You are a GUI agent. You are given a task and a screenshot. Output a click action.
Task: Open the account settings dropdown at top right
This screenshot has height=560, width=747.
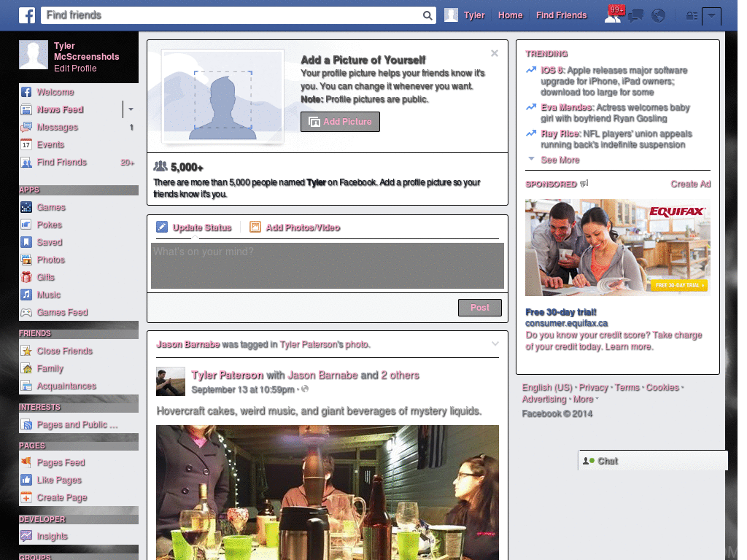click(x=713, y=15)
